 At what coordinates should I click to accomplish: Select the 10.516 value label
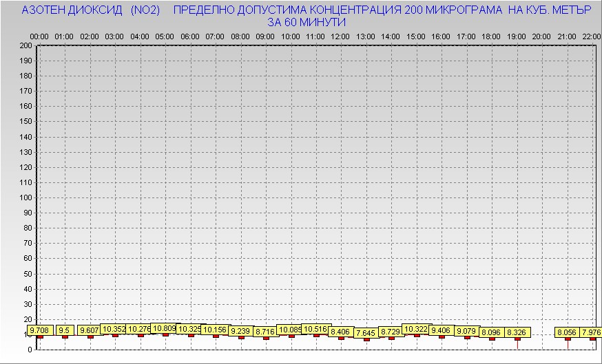(x=316, y=329)
